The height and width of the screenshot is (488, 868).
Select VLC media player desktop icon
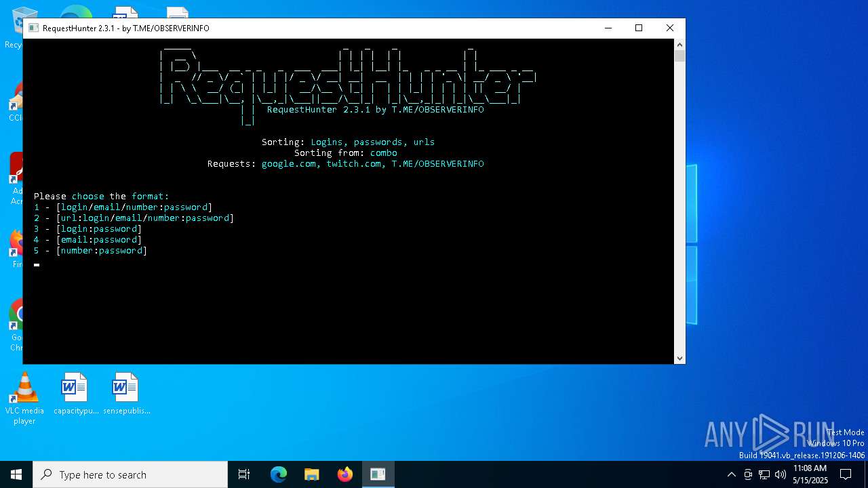click(24, 399)
